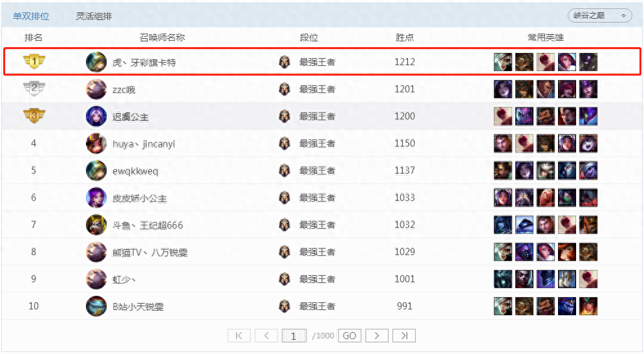
Task: Click the GO button
Action: 350,335
